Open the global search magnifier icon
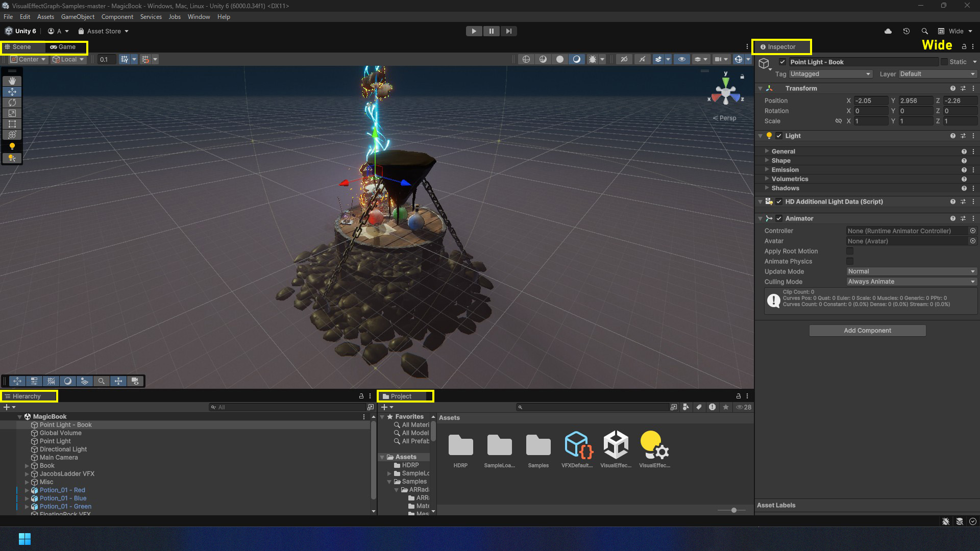Viewport: 980px width, 551px height. pos(924,31)
